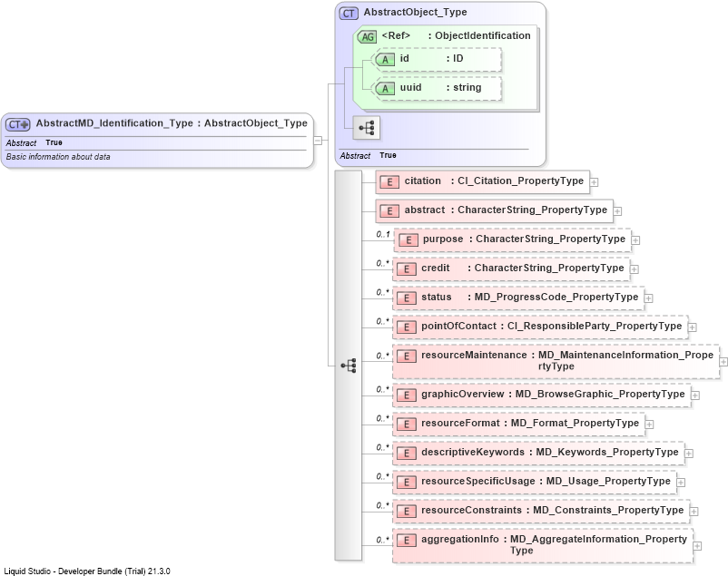
Task: Click the CI_ResponsibleParty_PropertyType type label
Action: click(x=595, y=327)
